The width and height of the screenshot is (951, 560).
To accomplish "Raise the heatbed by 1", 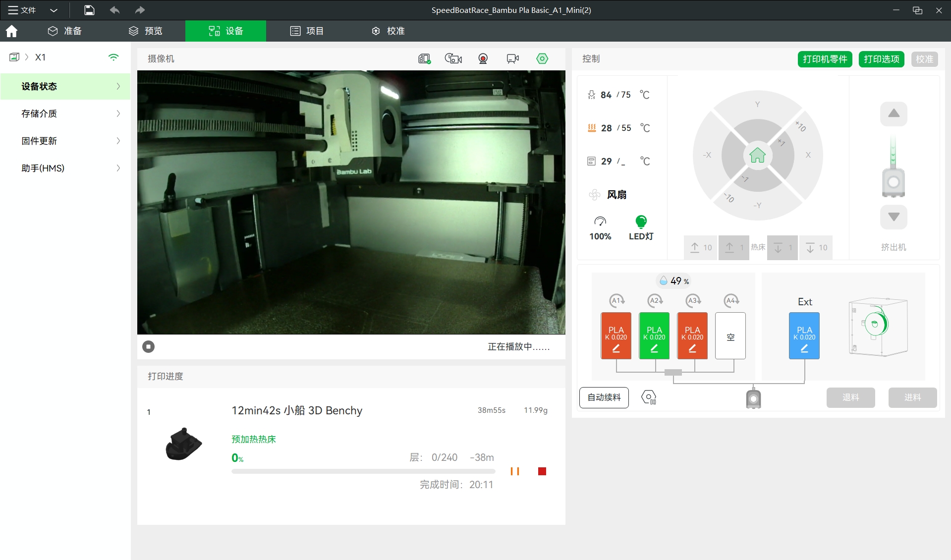I will [x=734, y=247].
